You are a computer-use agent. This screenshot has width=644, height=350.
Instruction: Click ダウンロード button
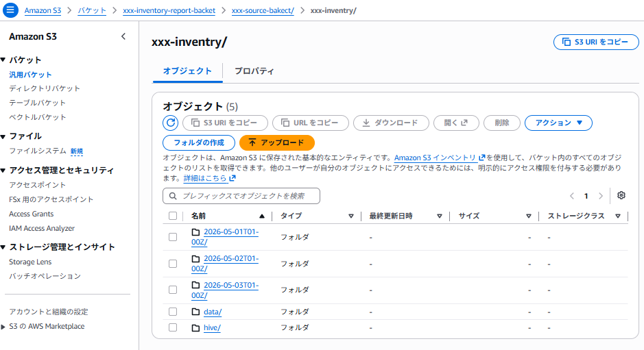[391, 123]
